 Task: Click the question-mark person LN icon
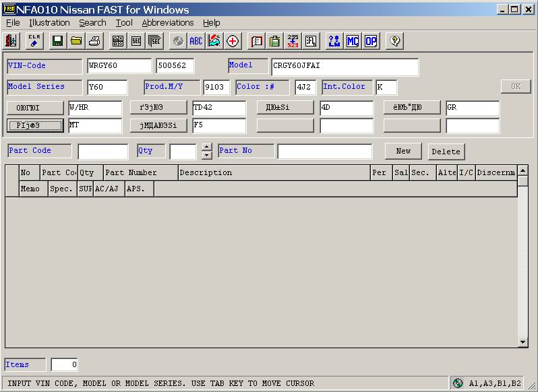pyautogui.click(x=334, y=41)
